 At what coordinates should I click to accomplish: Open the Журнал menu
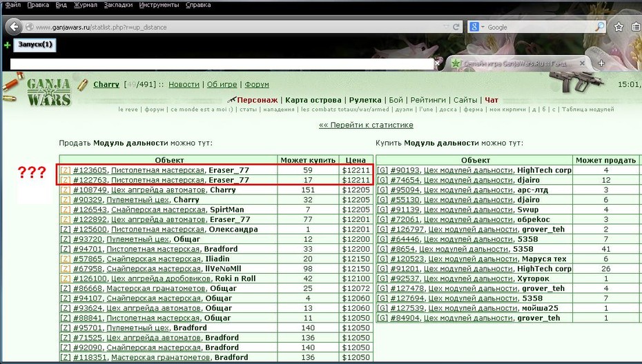(x=86, y=5)
